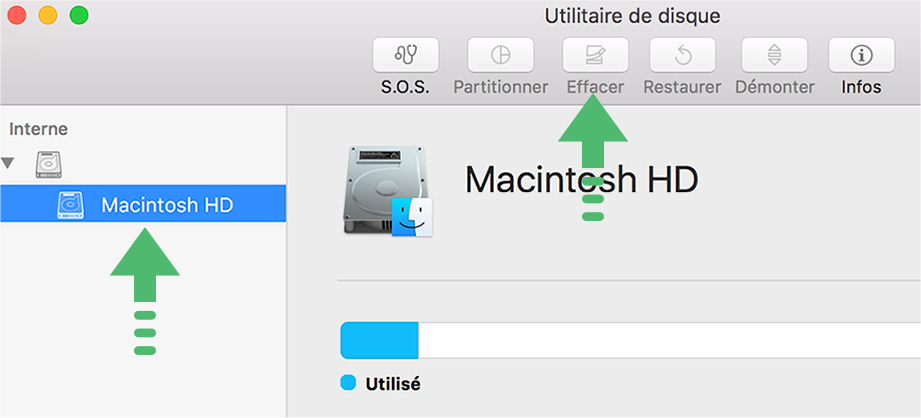Click the Effacer erase icon button
921x418 pixels.
[x=595, y=55]
